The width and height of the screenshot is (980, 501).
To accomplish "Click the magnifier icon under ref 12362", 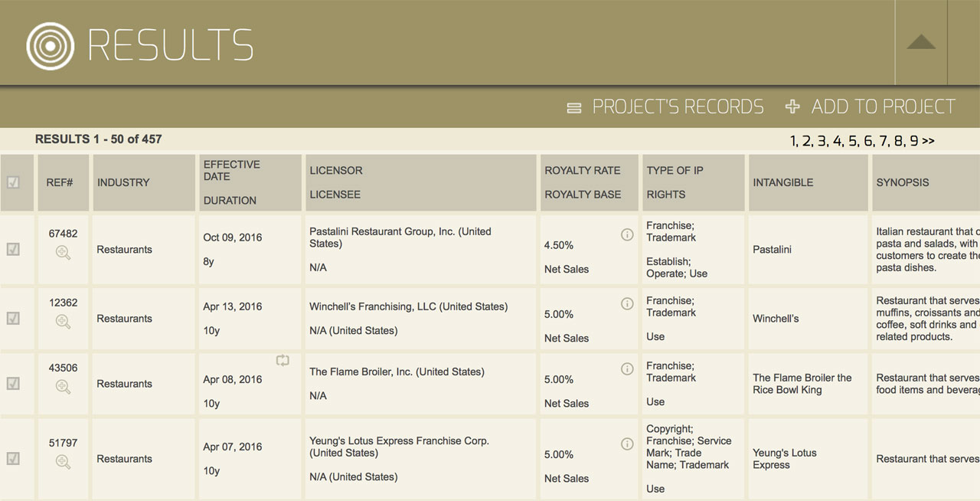I will point(63,322).
